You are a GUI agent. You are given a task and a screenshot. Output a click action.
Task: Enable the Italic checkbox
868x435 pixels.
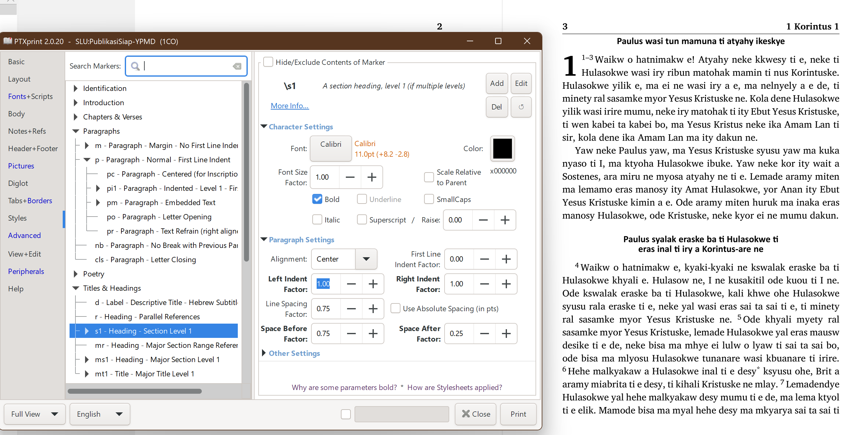click(317, 220)
